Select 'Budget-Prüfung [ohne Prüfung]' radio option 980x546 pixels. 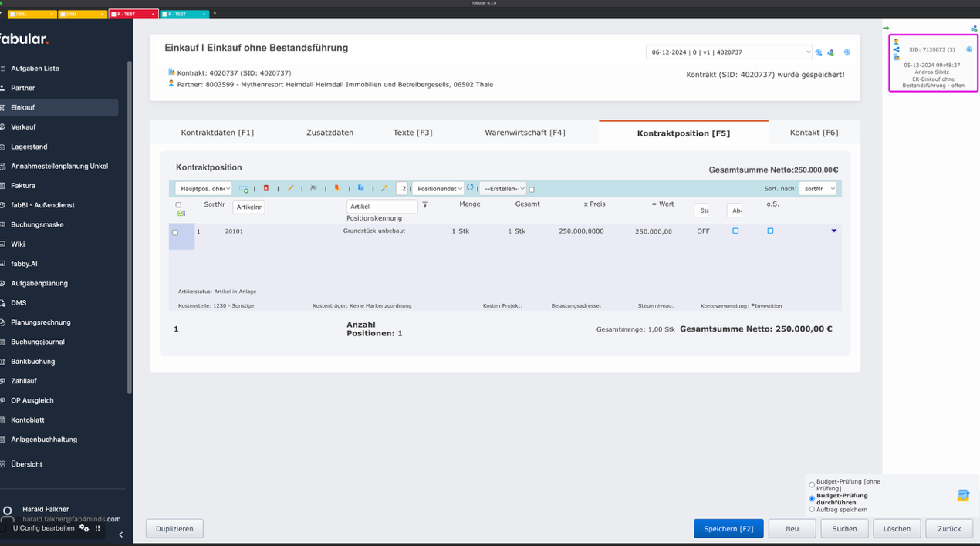812,484
